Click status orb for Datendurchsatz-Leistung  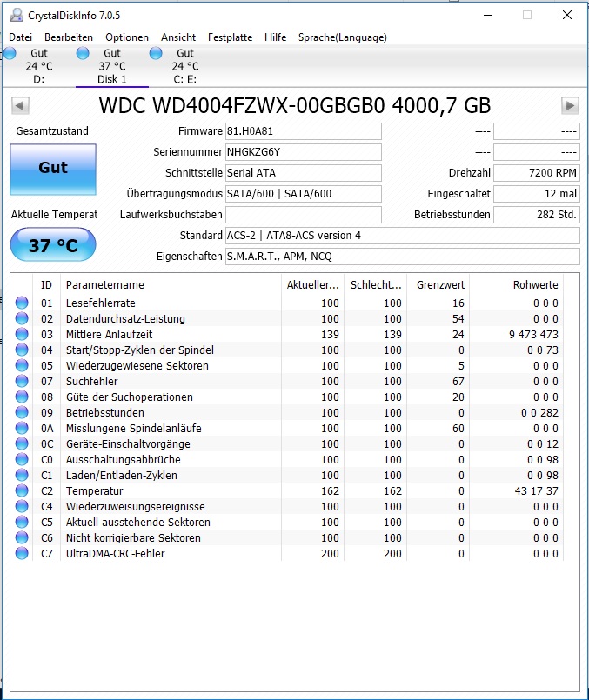pyautogui.click(x=22, y=318)
